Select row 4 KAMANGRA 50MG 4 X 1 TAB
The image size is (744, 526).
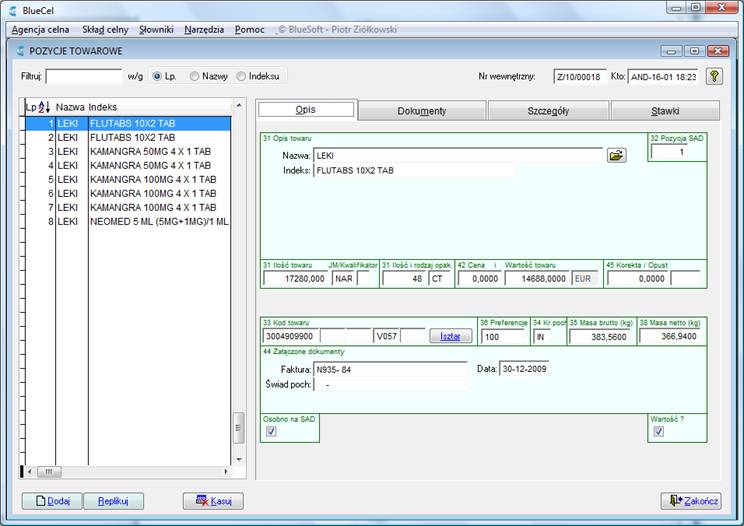coord(128,166)
